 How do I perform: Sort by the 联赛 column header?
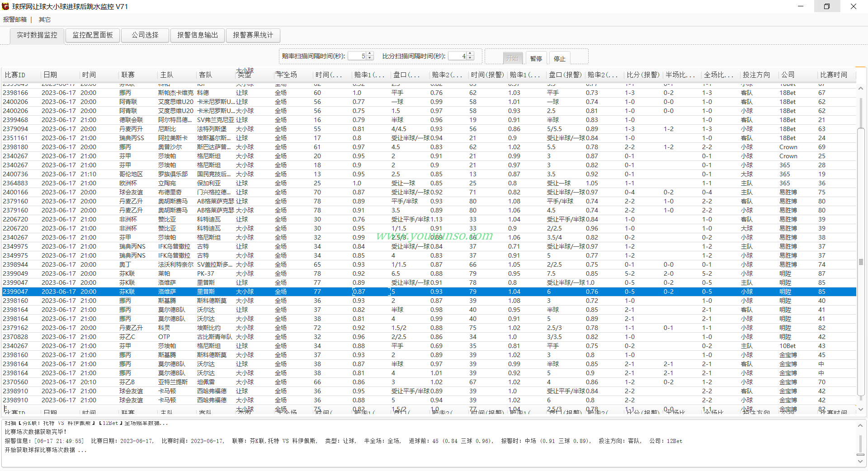click(138, 75)
